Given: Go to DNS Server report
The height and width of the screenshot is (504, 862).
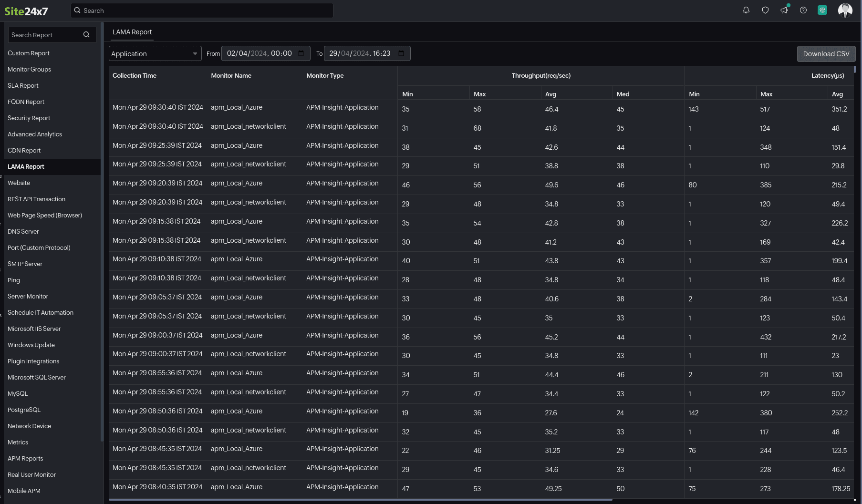Looking at the screenshot, I should 23,231.
